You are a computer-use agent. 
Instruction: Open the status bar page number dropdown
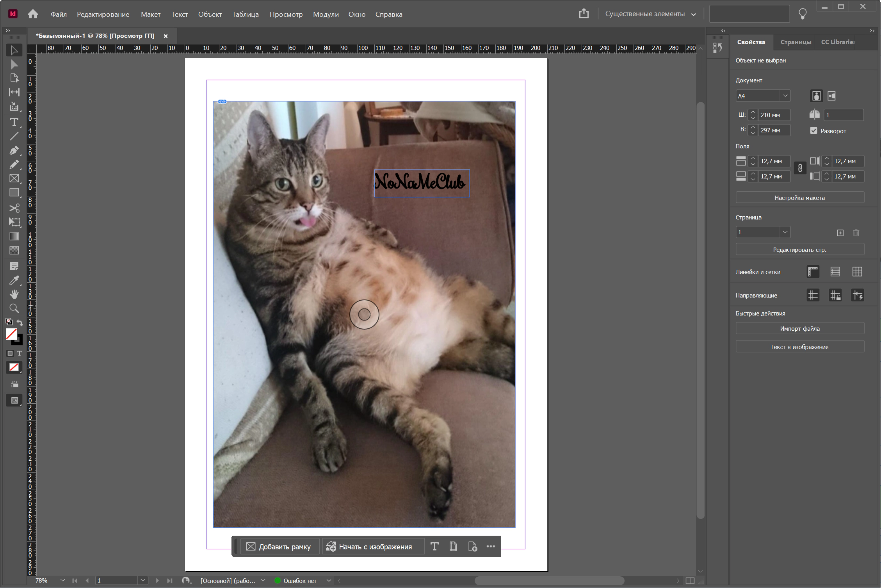click(143, 581)
